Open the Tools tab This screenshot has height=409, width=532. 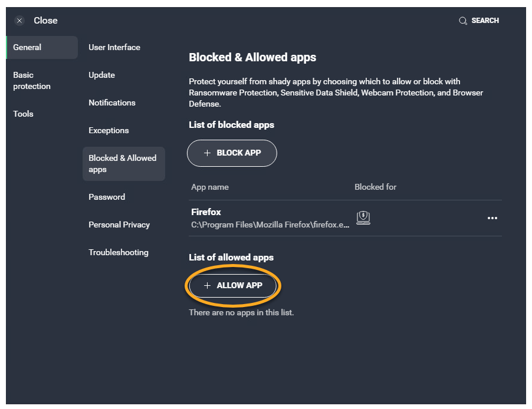point(24,114)
